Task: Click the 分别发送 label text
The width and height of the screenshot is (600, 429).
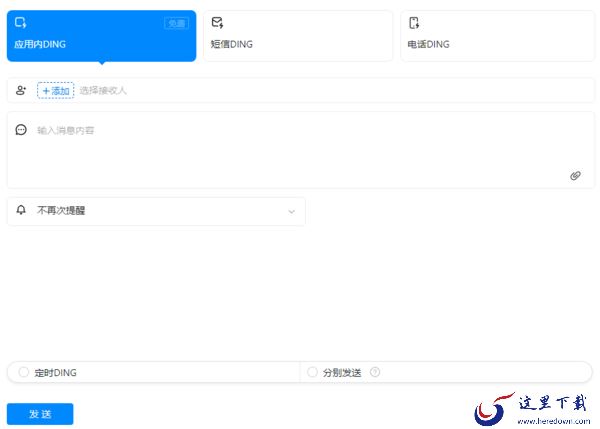Action: tap(342, 372)
